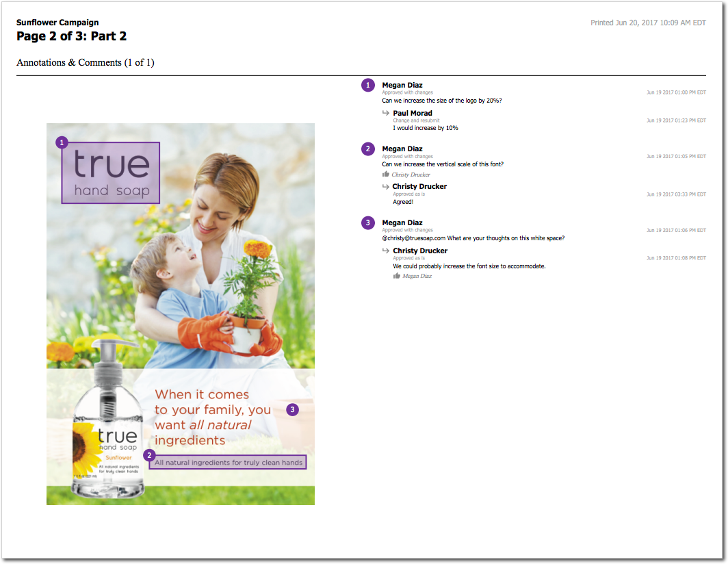Click annotation marker 3 in the white space
Image resolution: width=728 pixels, height=564 pixels.
point(292,410)
